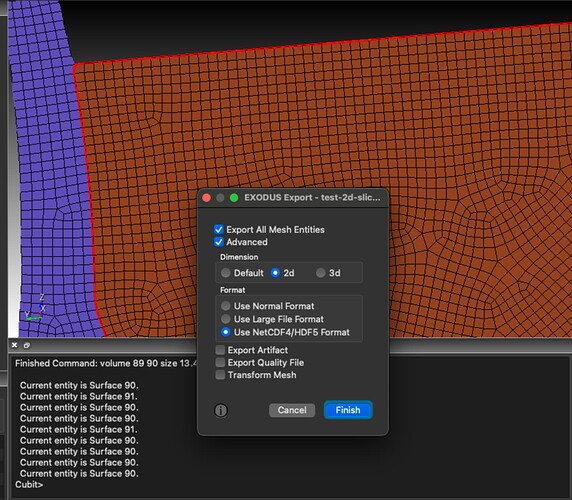The height and width of the screenshot is (500, 572).
Task: Close the command panel with X icon
Action: click(15, 345)
